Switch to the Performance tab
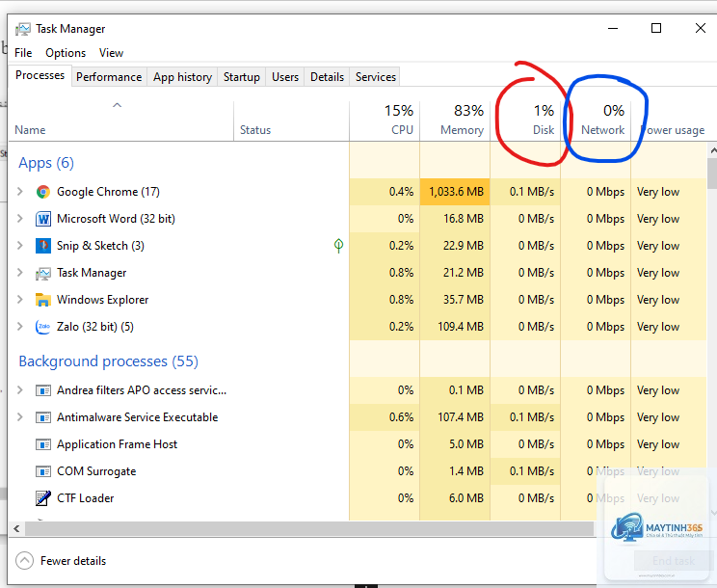Screen dimensions: 717x588 click(109, 77)
